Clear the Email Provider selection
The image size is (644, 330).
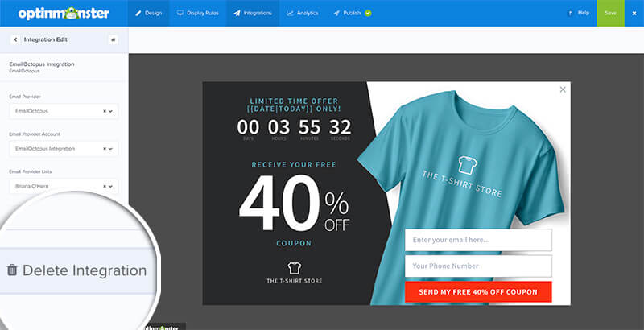[x=105, y=111]
